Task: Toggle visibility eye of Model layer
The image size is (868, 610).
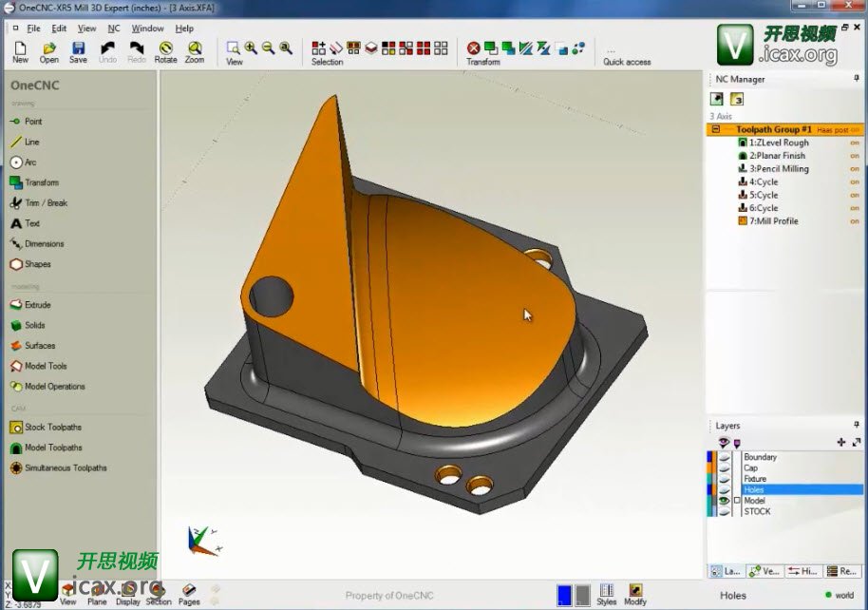Action: (x=724, y=501)
